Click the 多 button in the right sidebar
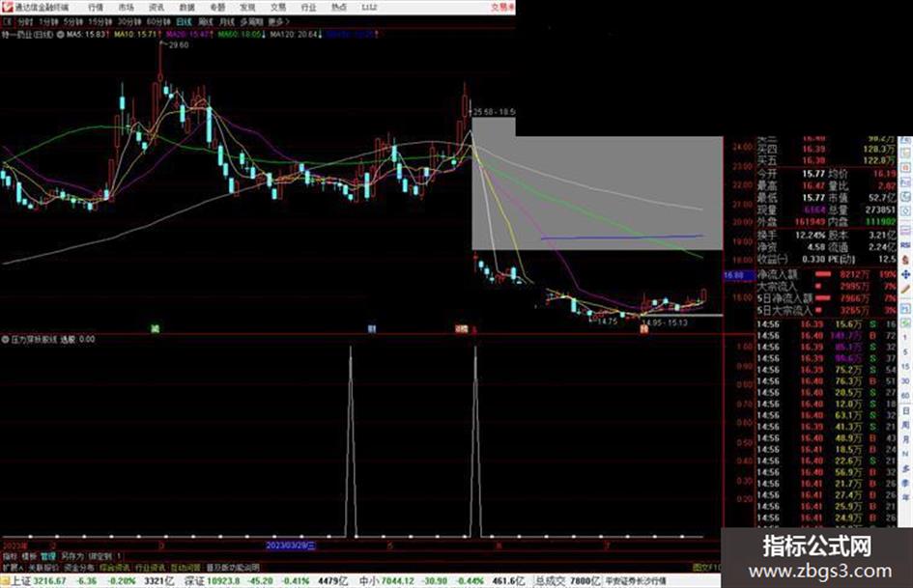 905,468
